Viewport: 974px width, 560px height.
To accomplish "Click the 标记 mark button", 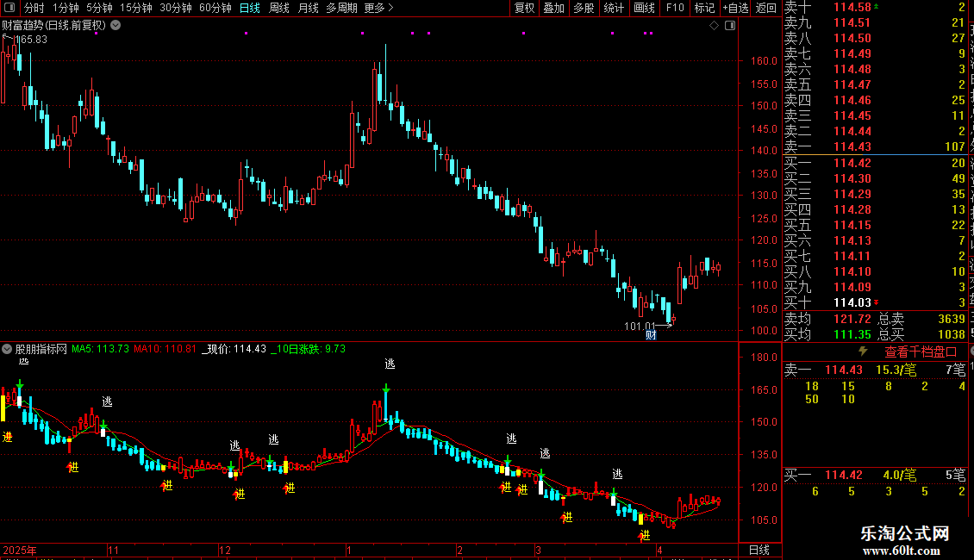I will coord(704,8).
